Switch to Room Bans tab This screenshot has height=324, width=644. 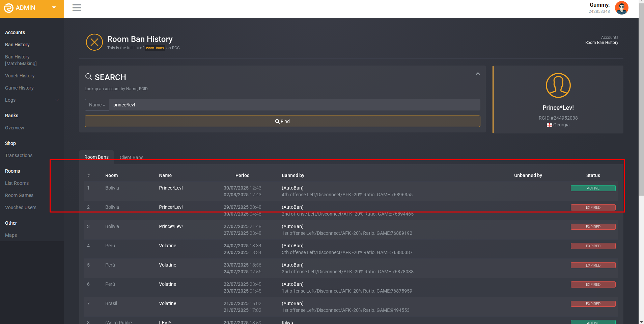click(x=96, y=157)
